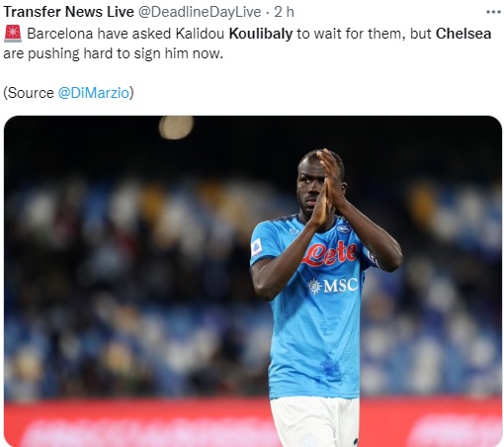This screenshot has width=504, height=447.
Task: Click the '(Source' text before the mention
Action: (29, 93)
